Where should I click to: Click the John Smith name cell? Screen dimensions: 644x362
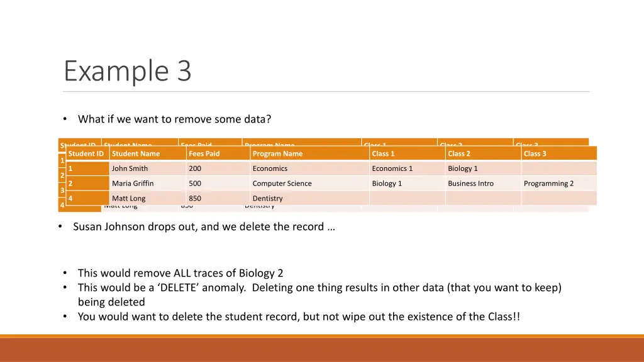(148, 168)
